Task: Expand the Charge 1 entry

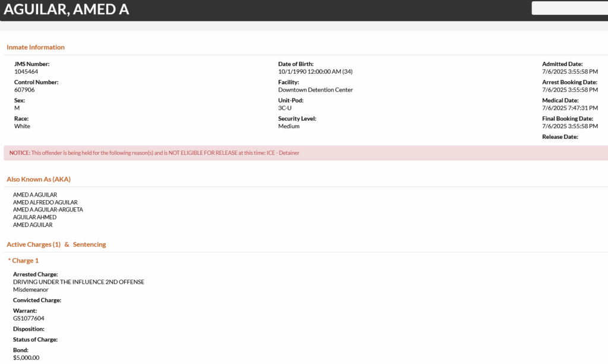Action: click(24, 261)
